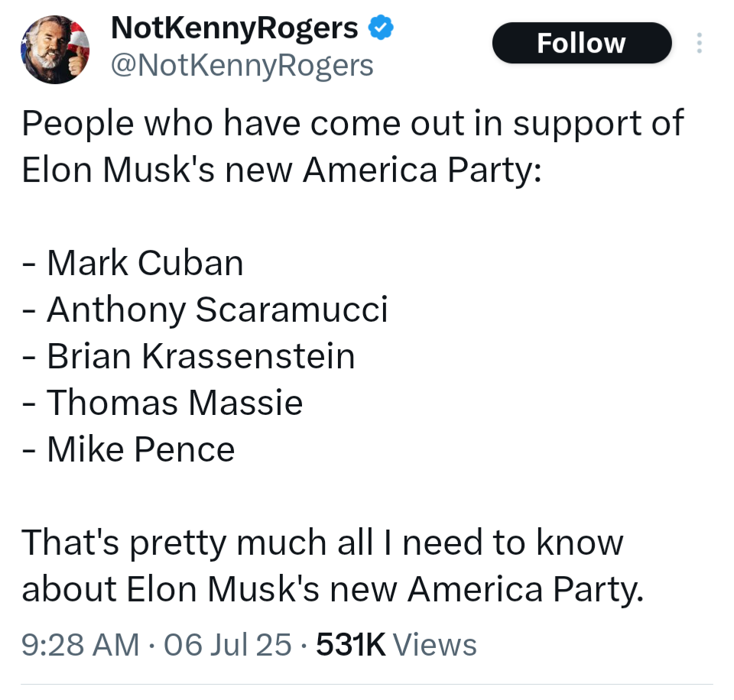Click the "Anthony Scaramucci" line
The width and height of the screenshot is (734, 700).
[205, 309]
